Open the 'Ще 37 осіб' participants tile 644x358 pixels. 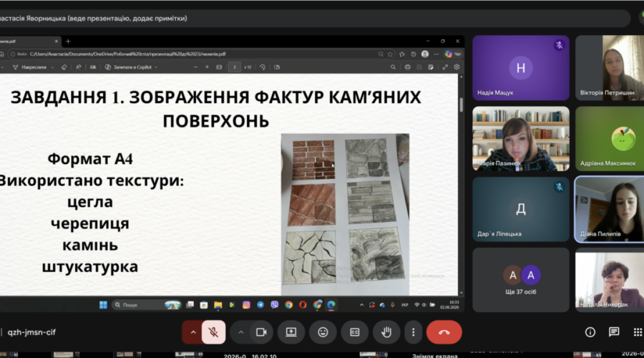coord(521,280)
